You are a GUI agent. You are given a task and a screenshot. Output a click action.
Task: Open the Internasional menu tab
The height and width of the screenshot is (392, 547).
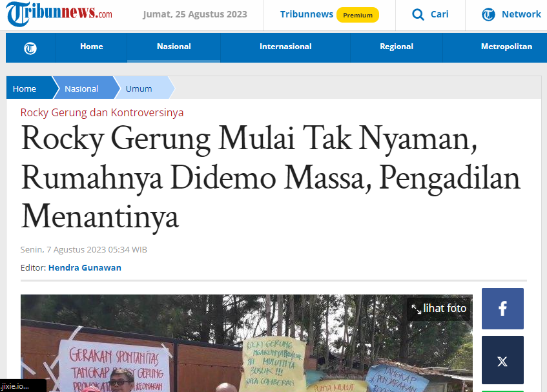pyautogui.click(x=285, y=46)
